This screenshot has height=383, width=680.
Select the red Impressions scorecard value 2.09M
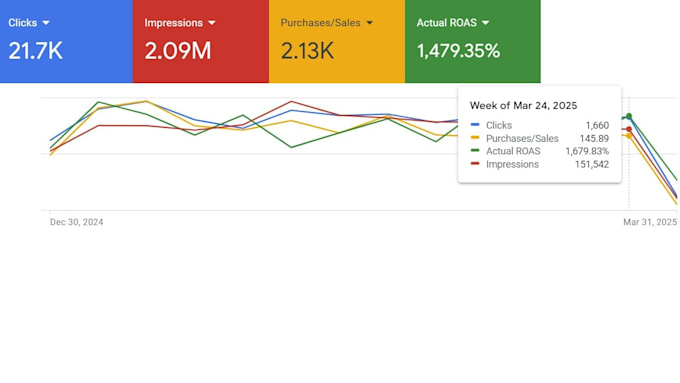click(178, 51)
